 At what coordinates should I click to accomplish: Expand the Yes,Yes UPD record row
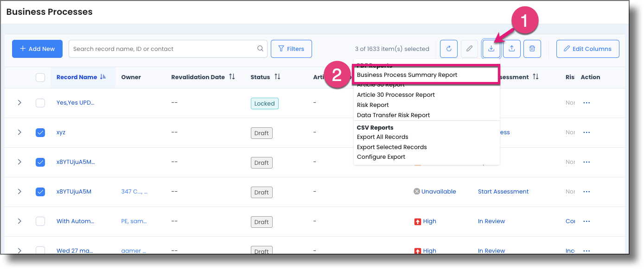[19, 103]
